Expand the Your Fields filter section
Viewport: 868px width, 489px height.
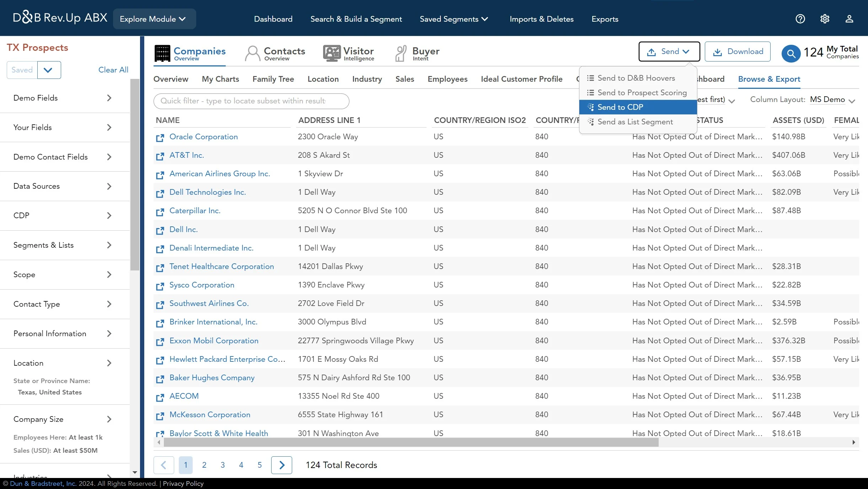[65, 128]
